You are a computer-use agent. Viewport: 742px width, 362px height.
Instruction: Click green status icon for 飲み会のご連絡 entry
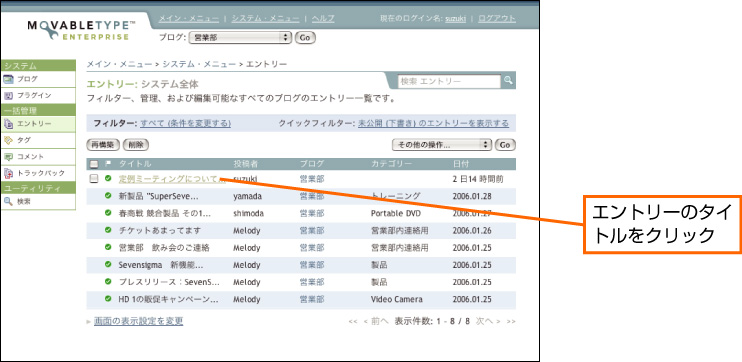click(x=108, y=247)
